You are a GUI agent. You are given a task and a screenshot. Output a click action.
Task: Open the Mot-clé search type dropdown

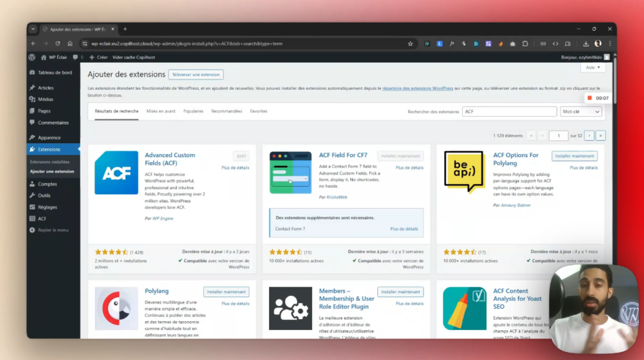tap(580, 111)
